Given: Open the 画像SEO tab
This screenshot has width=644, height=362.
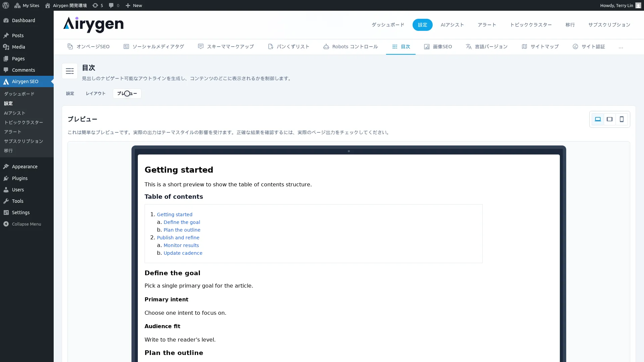Looking at the screenshot, I should [x=438, y=47].
